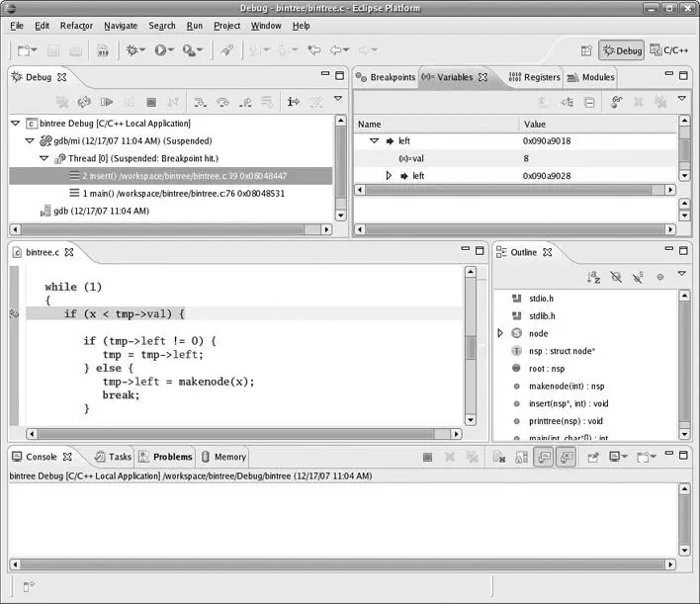Screen dimensions: 700x604
Task: Toggle Hide Static Members in Outline
Action: (638, 278)
